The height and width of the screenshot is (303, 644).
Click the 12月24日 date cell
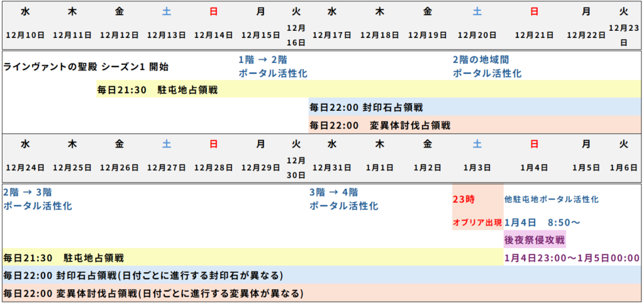(25, 168)
